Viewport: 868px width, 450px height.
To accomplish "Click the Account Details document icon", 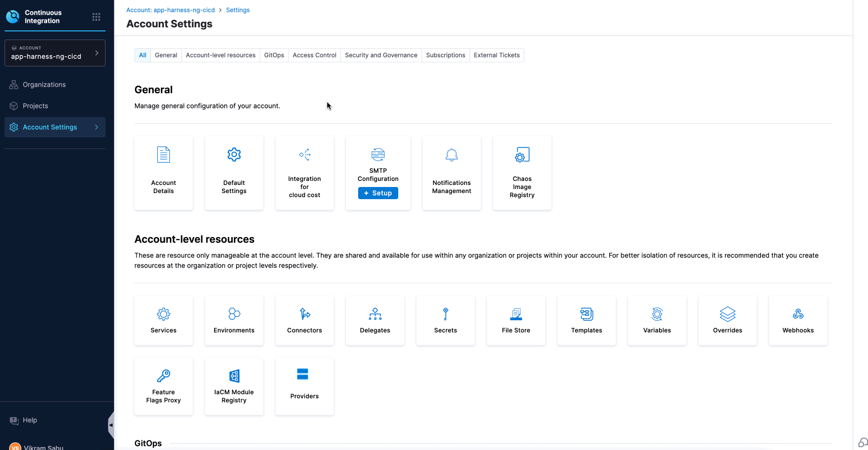I will pyautogui.click(x=163, y=155).
